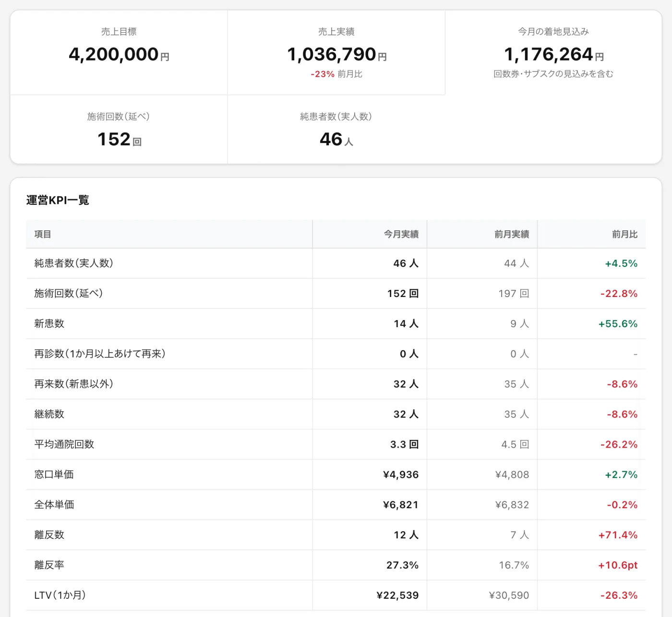Select the "+4.5%" cell in the 純患者数 row
The height and width of the screenshot is (617, 672).
(621, 263)
